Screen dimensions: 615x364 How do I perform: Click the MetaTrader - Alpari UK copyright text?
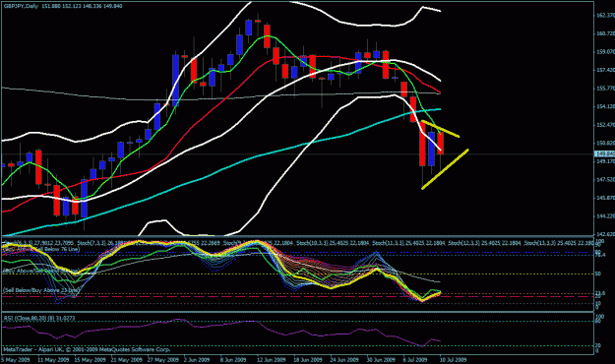[87, 349]
